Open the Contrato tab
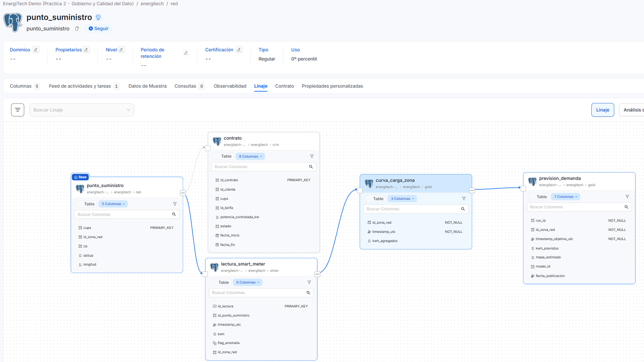 [x=285, y=86]
